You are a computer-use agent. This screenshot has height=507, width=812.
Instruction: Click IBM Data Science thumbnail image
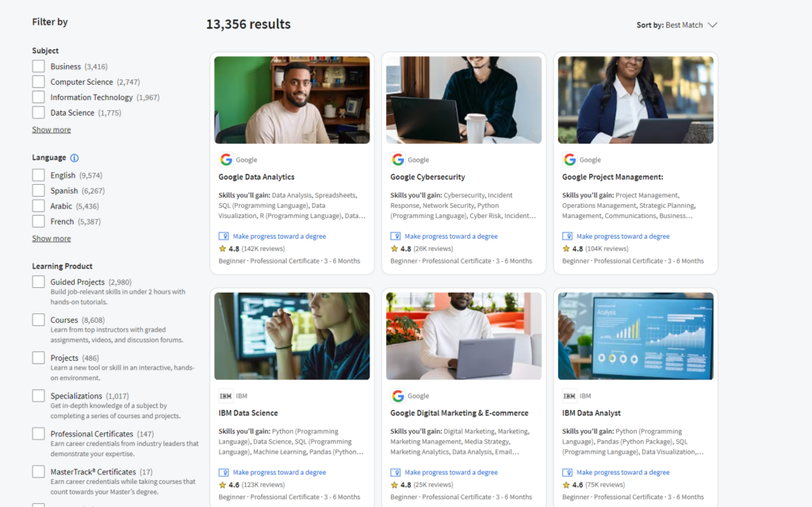[x=292, y=336]
